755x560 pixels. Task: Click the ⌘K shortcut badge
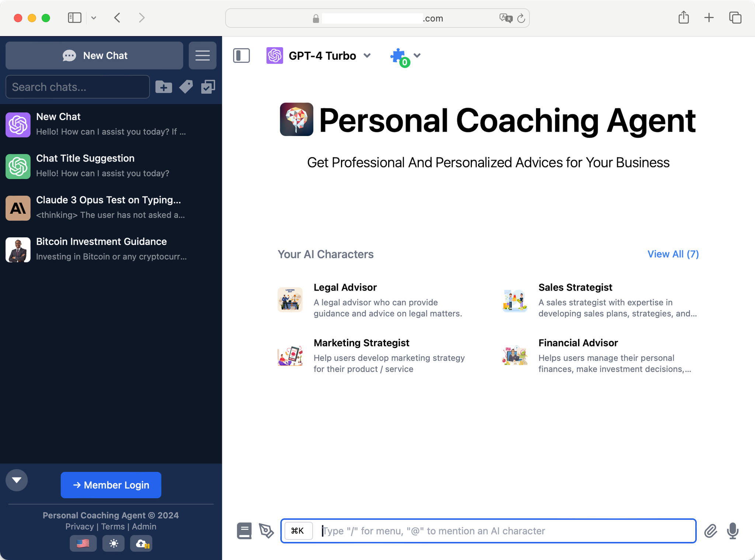point(298,531)
